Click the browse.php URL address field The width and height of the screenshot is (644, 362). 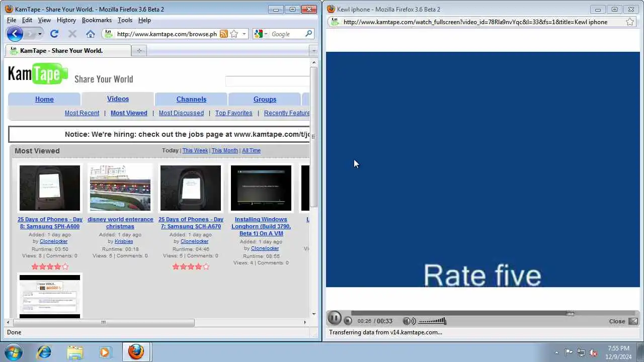166,34
